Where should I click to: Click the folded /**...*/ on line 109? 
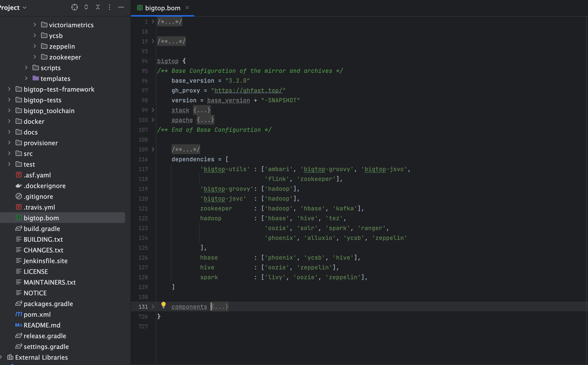186,149
